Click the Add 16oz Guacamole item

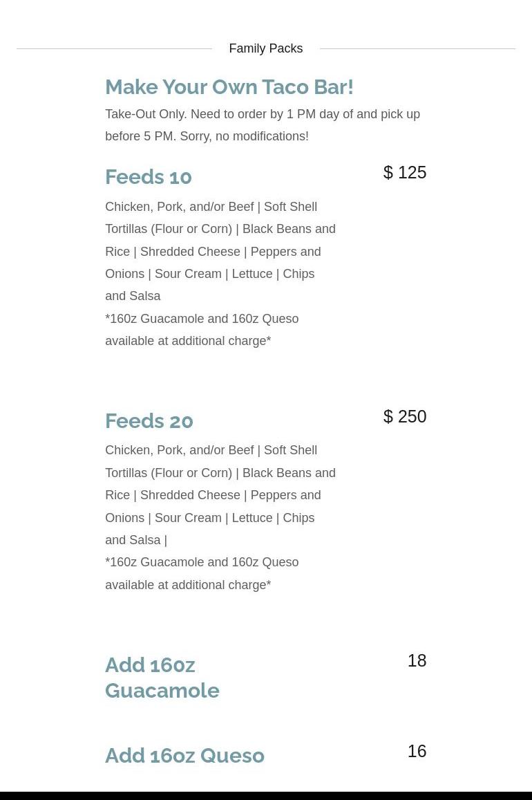coord(162,678)
